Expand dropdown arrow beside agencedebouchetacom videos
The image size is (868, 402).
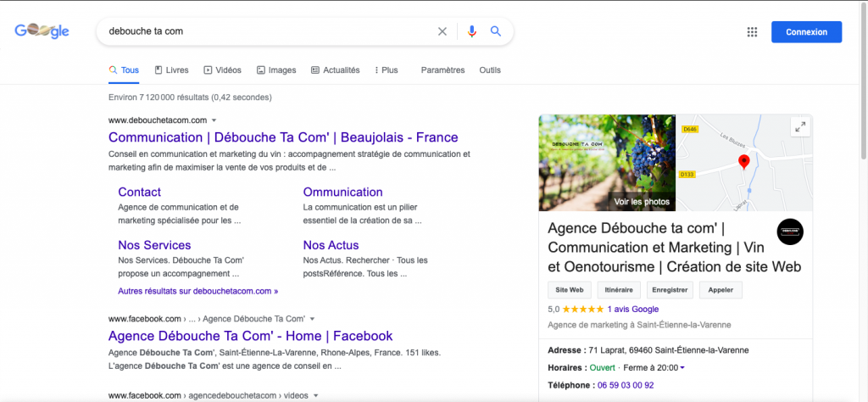316,396
